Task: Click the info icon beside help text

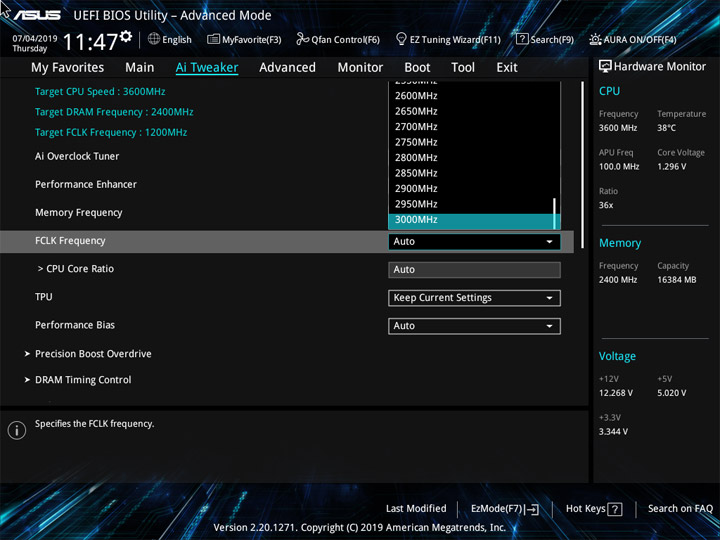Action: point(17,431)
